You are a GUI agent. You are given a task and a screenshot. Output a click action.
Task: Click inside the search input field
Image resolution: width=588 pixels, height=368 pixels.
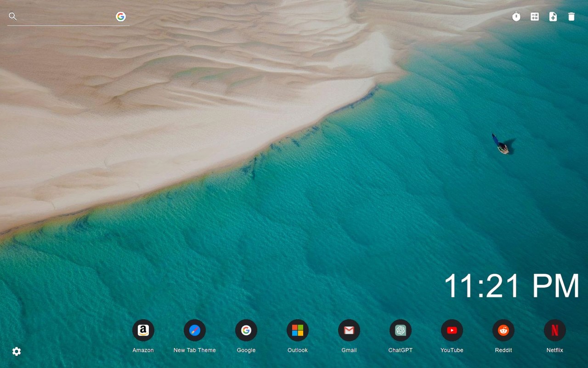(64, 17)
